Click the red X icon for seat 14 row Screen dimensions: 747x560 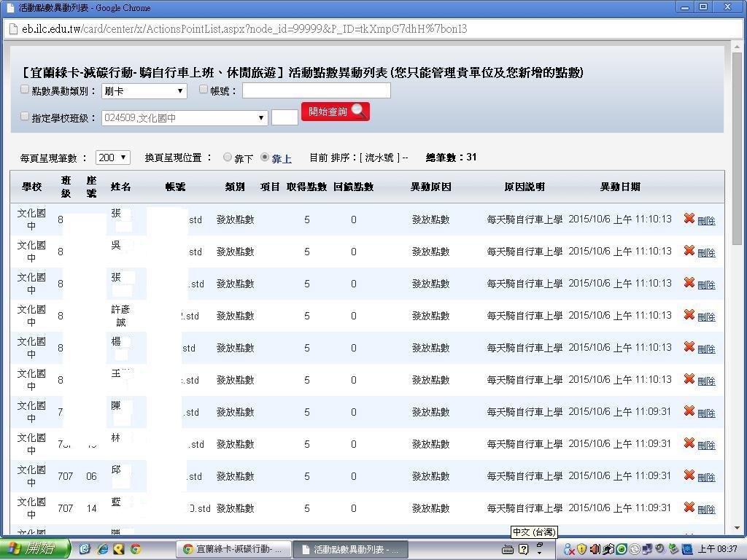point(689,507)
